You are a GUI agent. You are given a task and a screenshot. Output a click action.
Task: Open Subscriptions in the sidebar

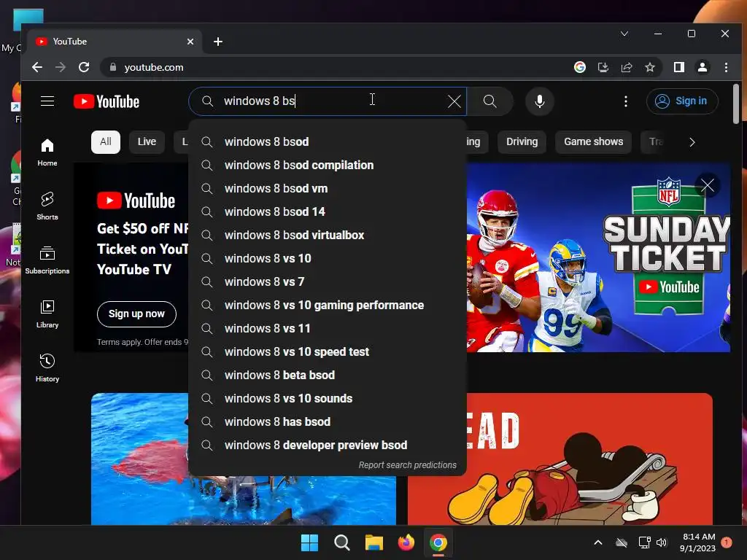[47, 260]
